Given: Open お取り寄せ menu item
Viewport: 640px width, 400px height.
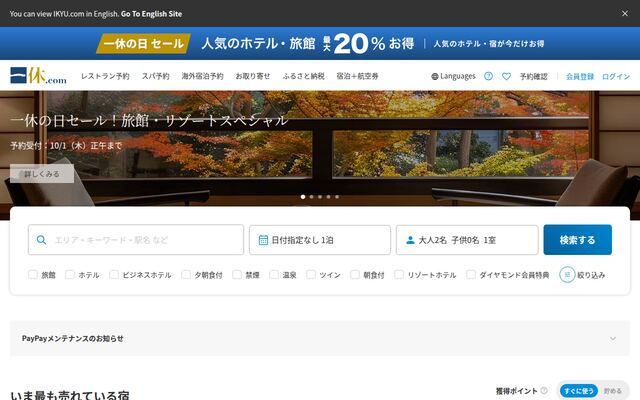Looking at the screenshot, I should point(253,76).
